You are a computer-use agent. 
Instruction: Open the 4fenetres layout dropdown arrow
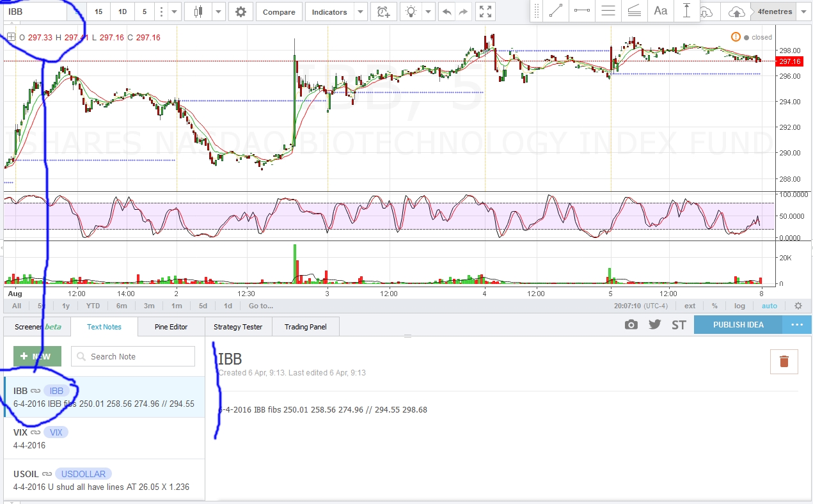tap(803, 12)
